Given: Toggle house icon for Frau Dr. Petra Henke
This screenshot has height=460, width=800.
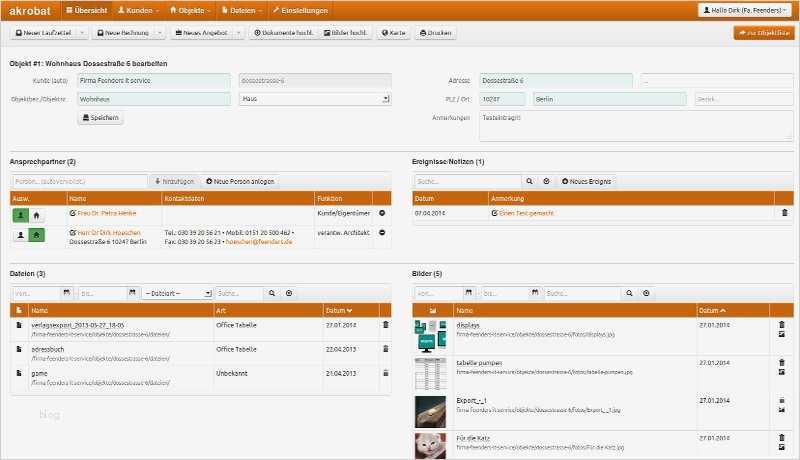Looking at the screenshot, I should (x=36, y=215).
